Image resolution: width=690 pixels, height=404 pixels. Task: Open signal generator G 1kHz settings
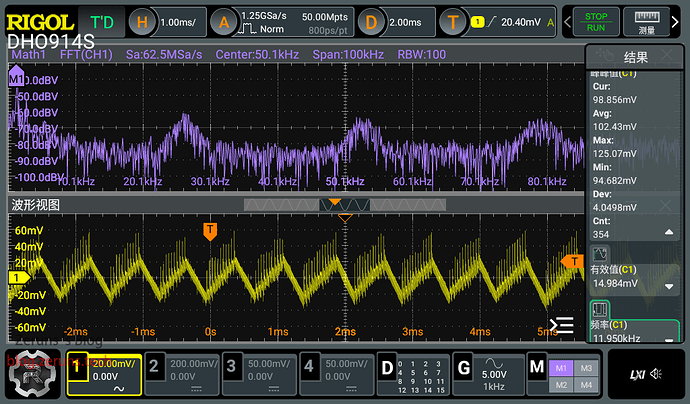(x=487, y=374)
